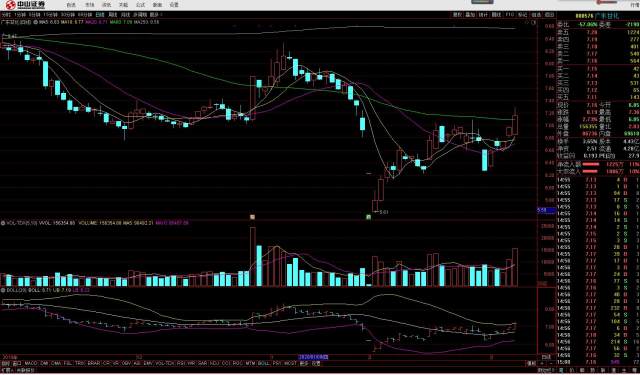Toggle the 标记 mark option
The height and width of the screenshot is (375, 640).
click(x=522, y=15)
